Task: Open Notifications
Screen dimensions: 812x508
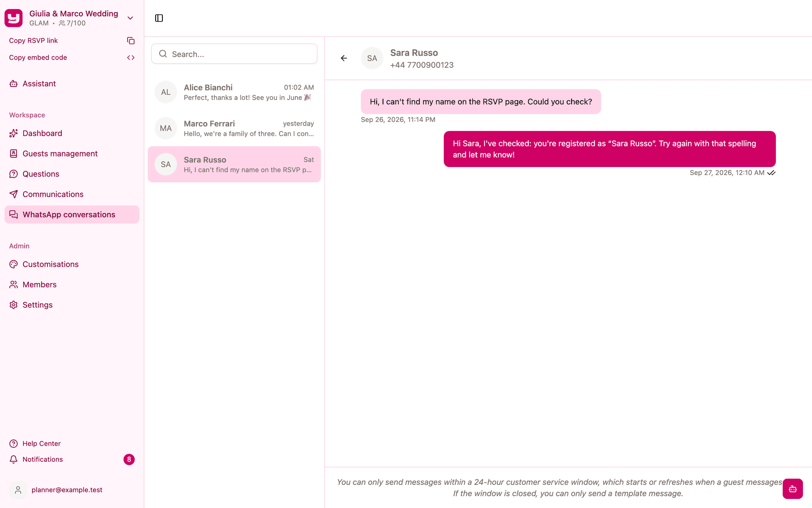Action: point(72,459)
